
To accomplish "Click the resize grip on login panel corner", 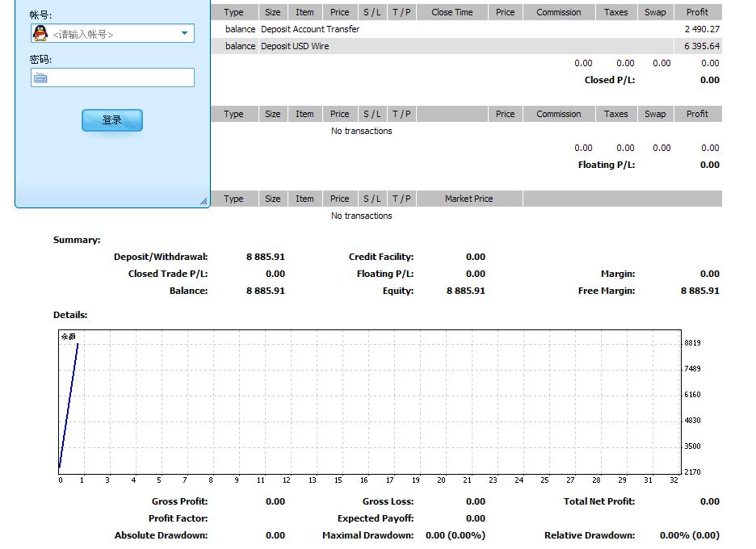I will point(204,201).
